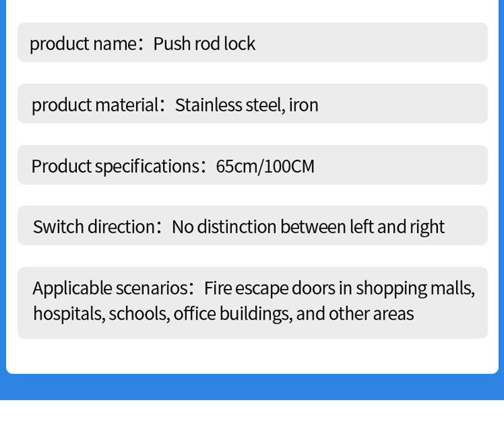Click the '65cm/100CM' specification value
Image resolution: width=504 pixels, height=423 pixels.
pos(265,166)
